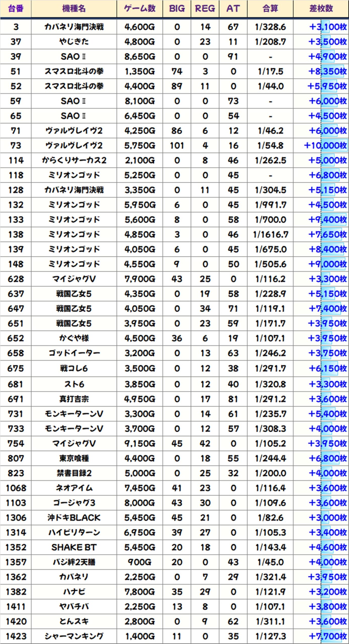Select the かぐや様 machine name
Viewport: 349px width, 644px height.
[x=74, y=338]
